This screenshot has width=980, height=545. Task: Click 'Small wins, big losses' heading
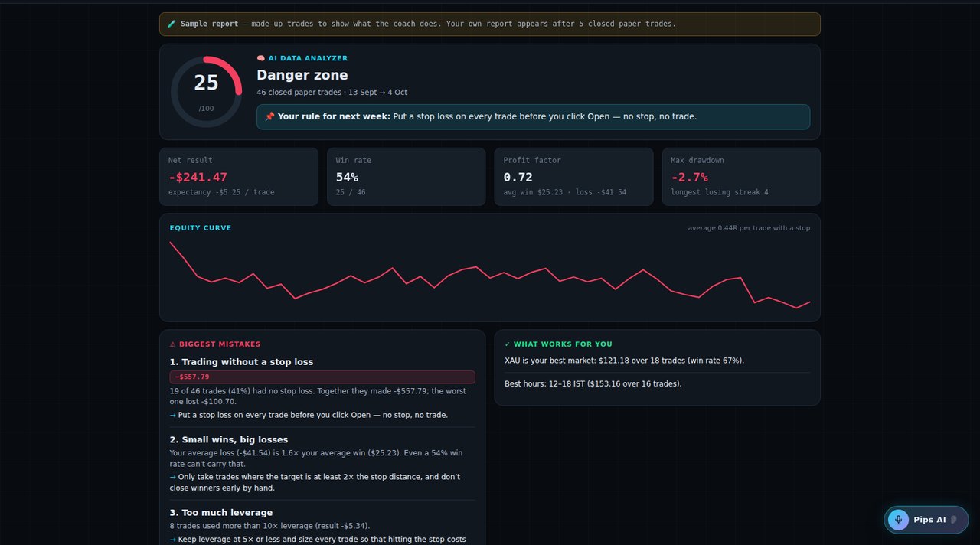point(229,440)
